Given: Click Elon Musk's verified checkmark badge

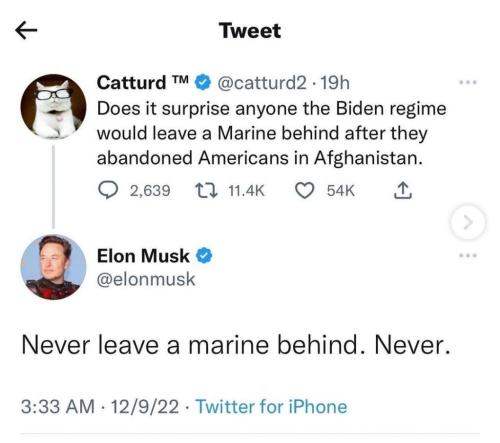Looking at the screenshot, I should point(204,256).
